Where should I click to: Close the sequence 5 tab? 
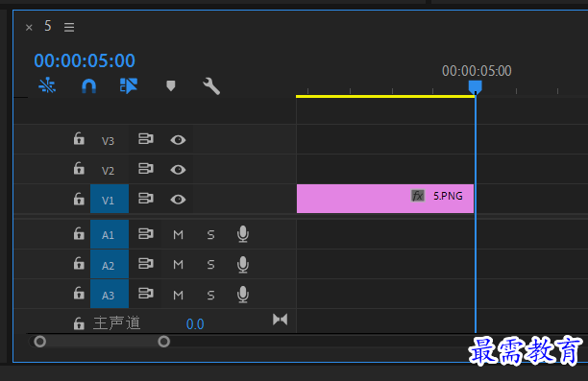tap(29, 27)
